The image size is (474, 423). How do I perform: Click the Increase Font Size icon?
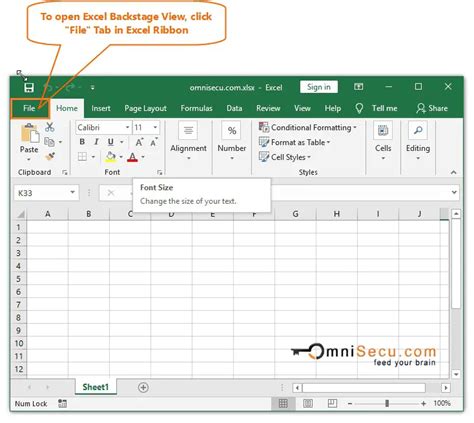(x=139, y=142)
